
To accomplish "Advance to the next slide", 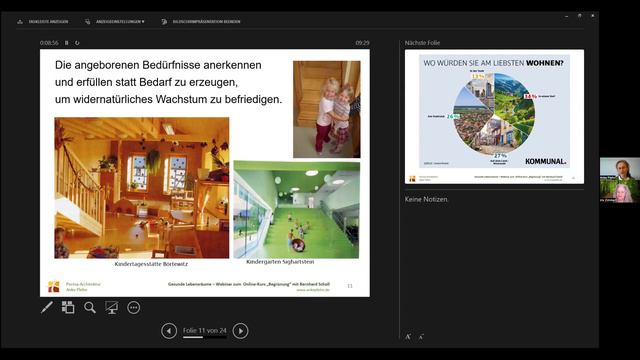I will (x=240, y=331).
